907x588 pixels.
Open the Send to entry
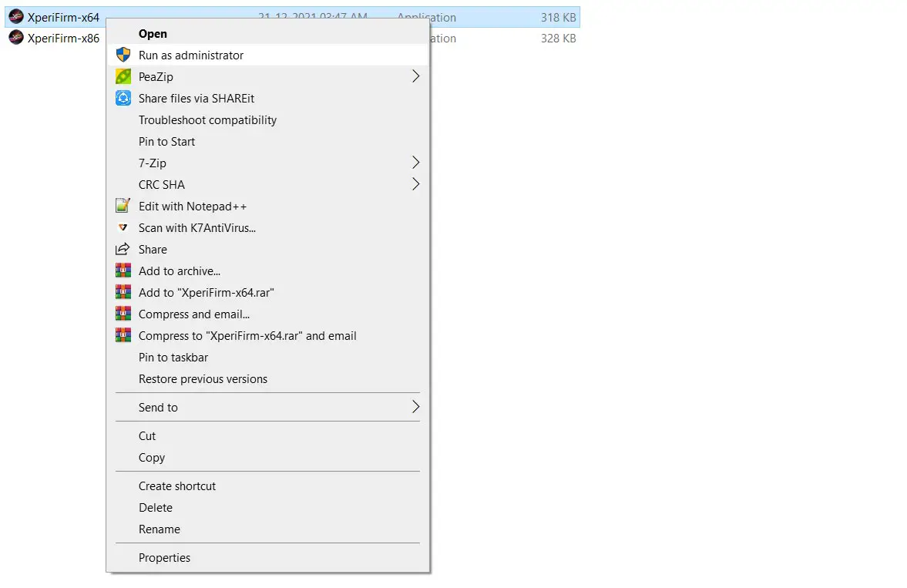[268, 408]
